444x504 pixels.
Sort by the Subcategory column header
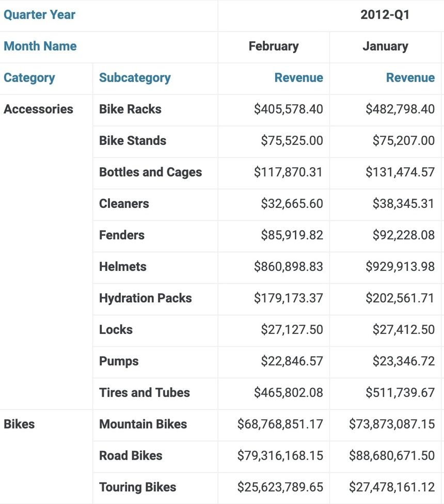pos(135,78)
